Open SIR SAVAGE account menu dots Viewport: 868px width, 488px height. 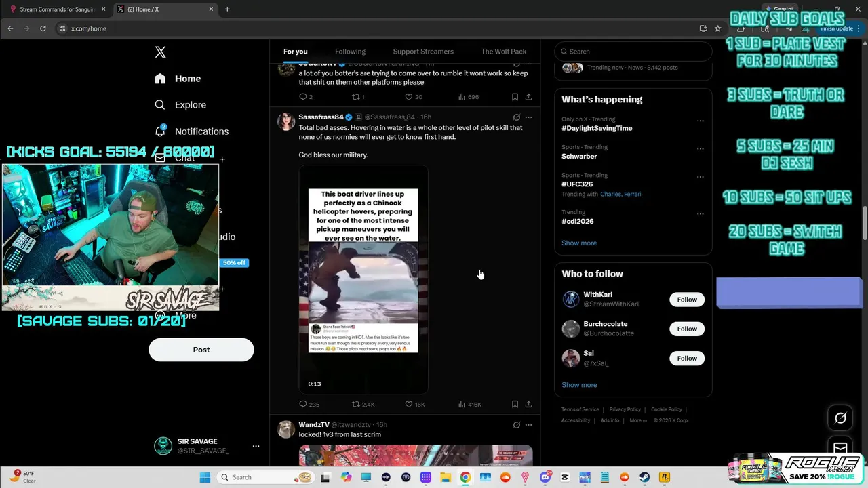pos(256,446)
